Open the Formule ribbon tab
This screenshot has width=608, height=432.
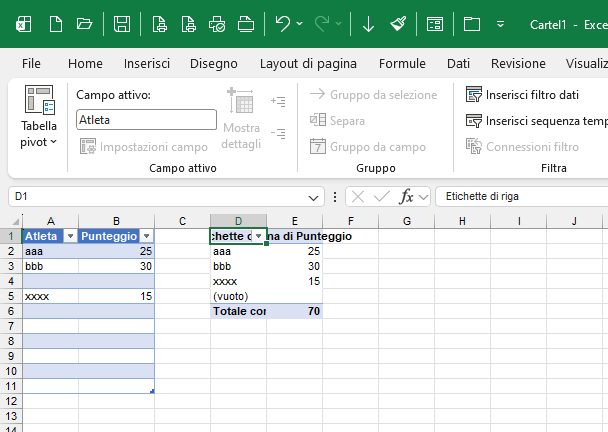coord(402,64)
